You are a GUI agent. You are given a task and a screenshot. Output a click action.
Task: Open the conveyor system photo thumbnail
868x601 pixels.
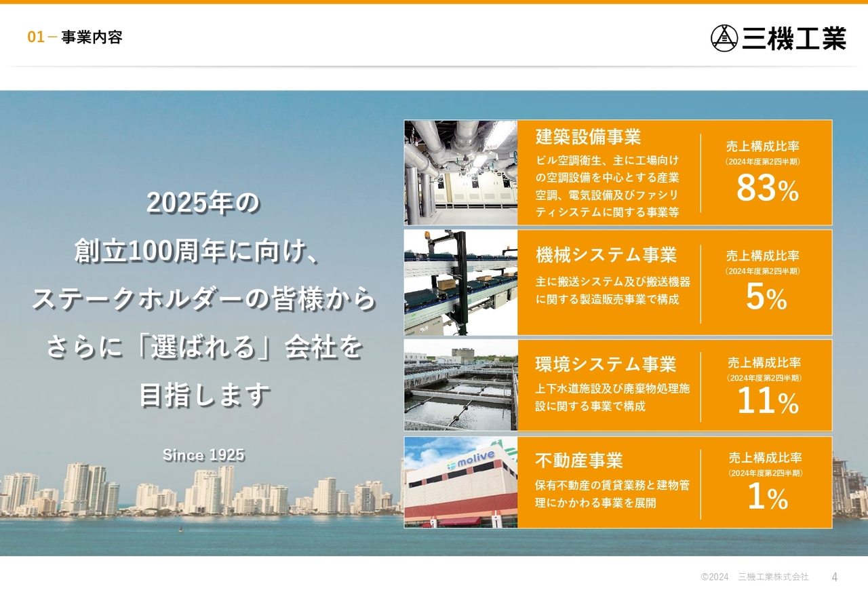(x=461, y=282)
